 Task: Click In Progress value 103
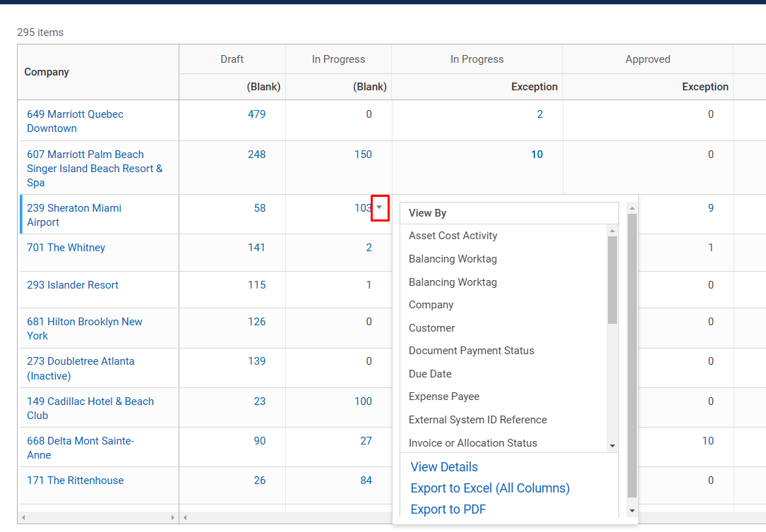point(362,208)
